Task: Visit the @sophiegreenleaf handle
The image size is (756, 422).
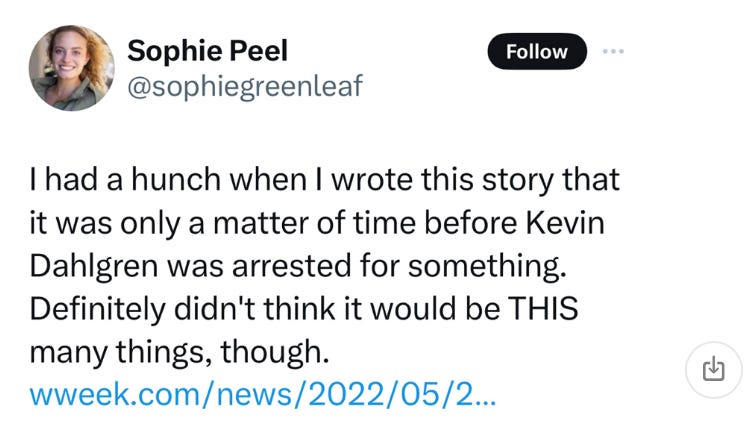Action: click(x=245, y=86)
